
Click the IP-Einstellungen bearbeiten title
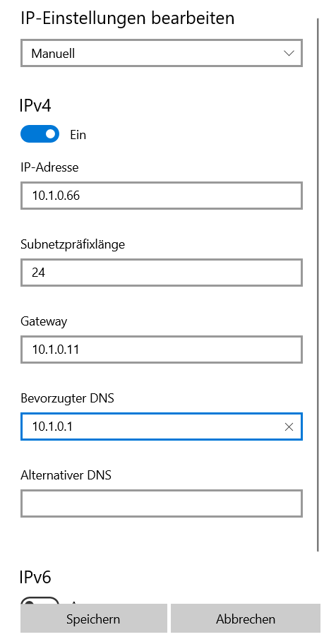click(x=127, y=18)
